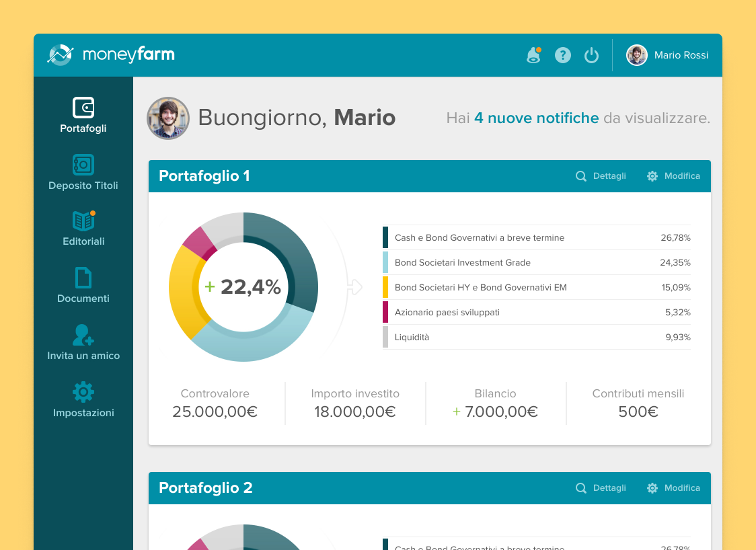Screen dimensions: 756x550
Task: Click gear icon in Portafoglio 2 header
Action: pyautogui.click(x=652, y=488)
